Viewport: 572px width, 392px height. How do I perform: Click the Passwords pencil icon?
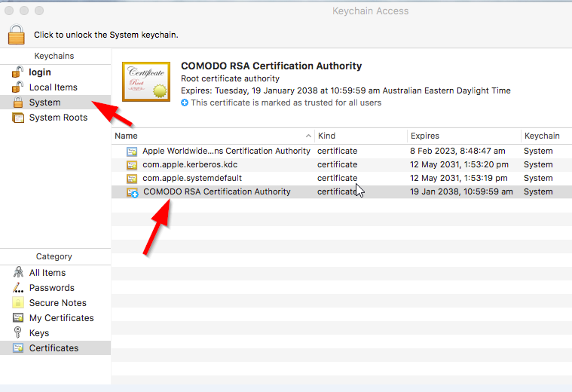(18, 288)
